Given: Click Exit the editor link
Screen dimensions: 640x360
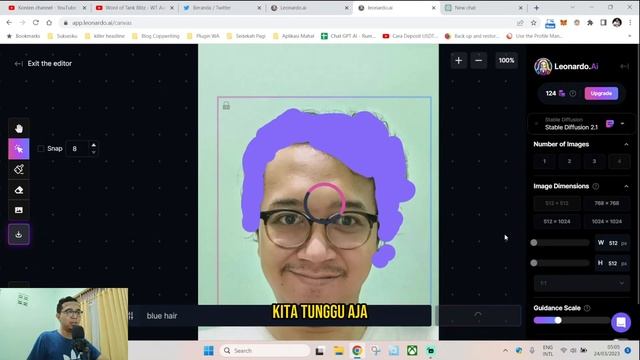Looking at the screenshot, I should coord(43,64).
